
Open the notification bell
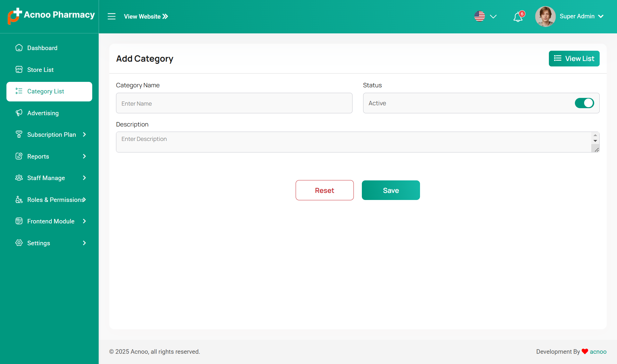pos(518,17)
